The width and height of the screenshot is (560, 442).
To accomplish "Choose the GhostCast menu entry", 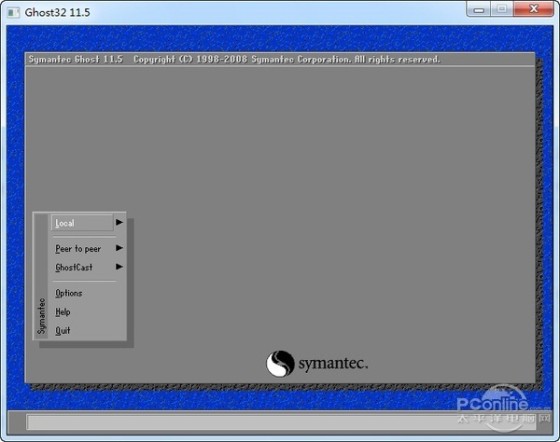I will (74, 267).
